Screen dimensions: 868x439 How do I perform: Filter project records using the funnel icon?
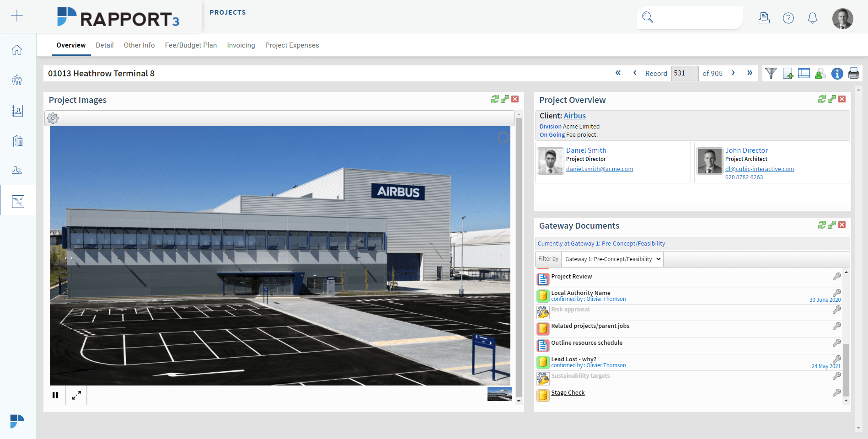(772, 73)
